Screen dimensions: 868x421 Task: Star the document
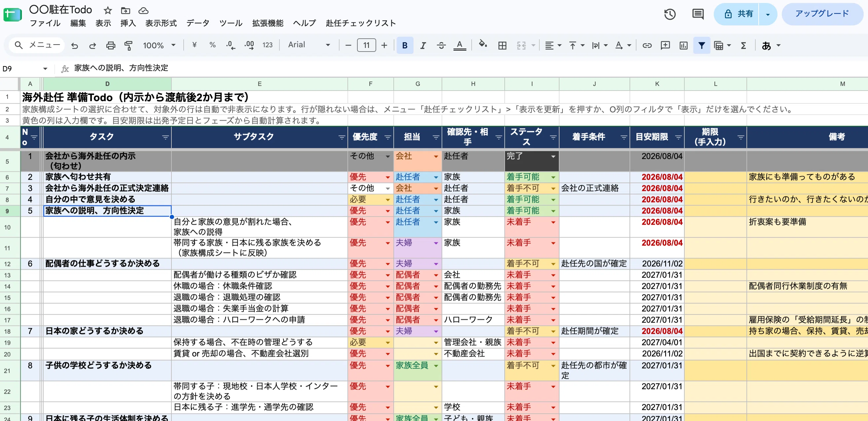tap(107, 11)
